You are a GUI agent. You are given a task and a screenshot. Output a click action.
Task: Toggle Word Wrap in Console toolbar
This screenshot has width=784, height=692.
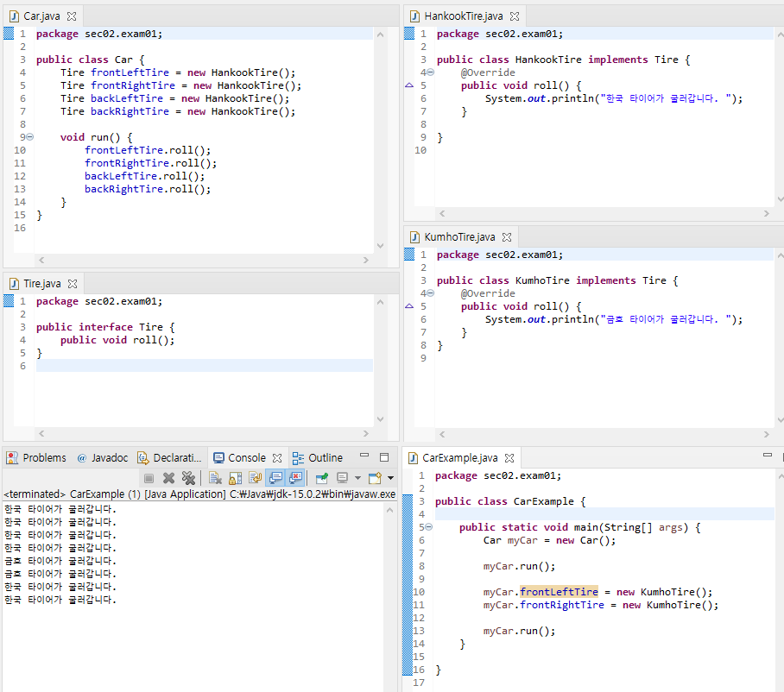[255, 478]
